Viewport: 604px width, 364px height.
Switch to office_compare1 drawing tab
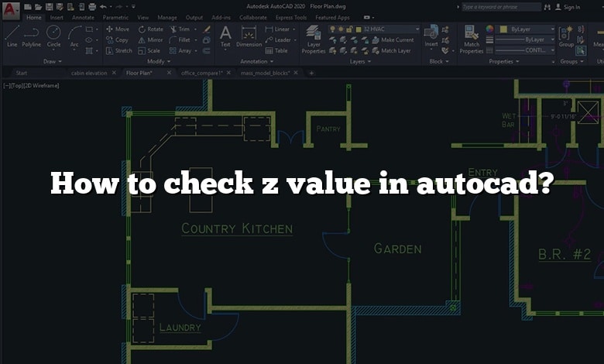201,73
